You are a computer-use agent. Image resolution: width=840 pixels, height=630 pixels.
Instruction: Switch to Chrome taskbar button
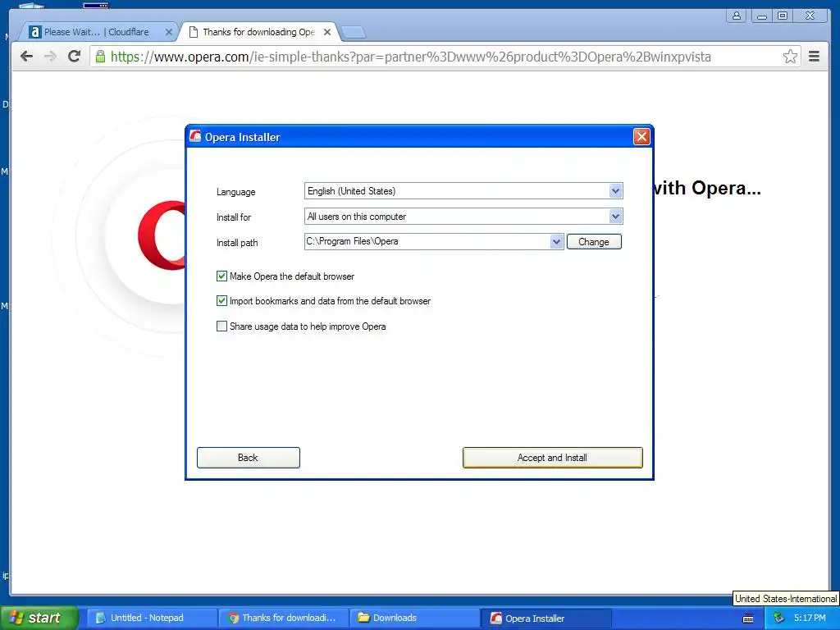pos(284,618)
